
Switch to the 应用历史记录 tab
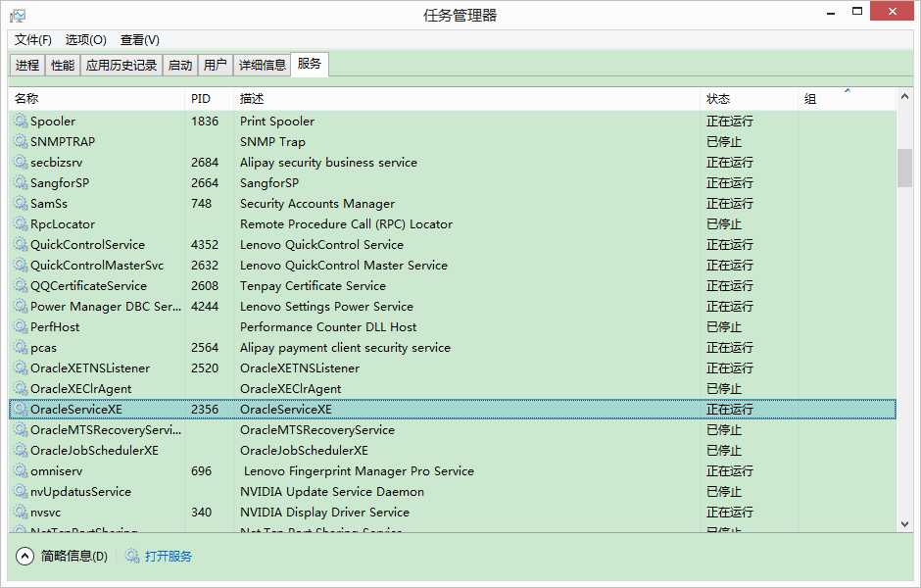coord(121,66)
